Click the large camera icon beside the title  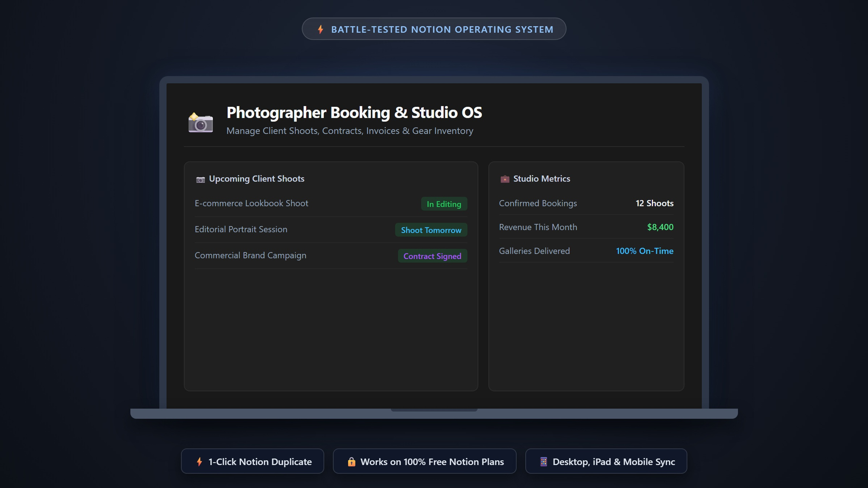pyautogui.click(x=201, y=122)
